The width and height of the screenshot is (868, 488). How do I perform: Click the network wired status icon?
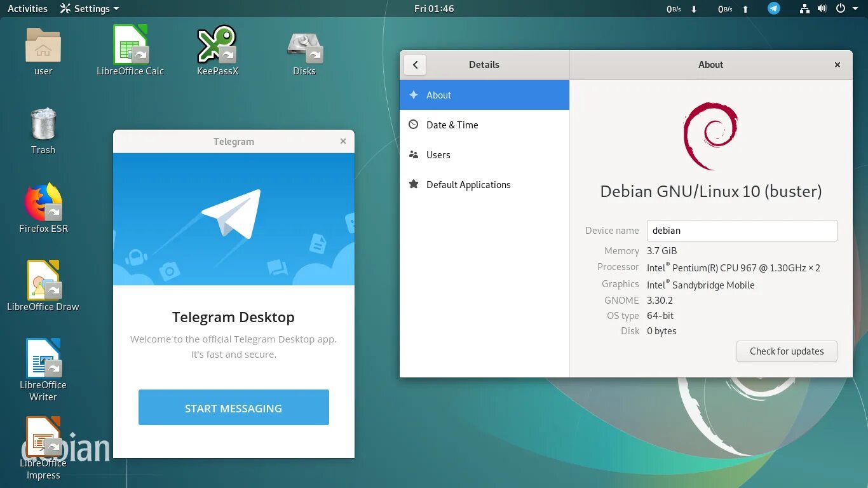click(x=804, y=8)
